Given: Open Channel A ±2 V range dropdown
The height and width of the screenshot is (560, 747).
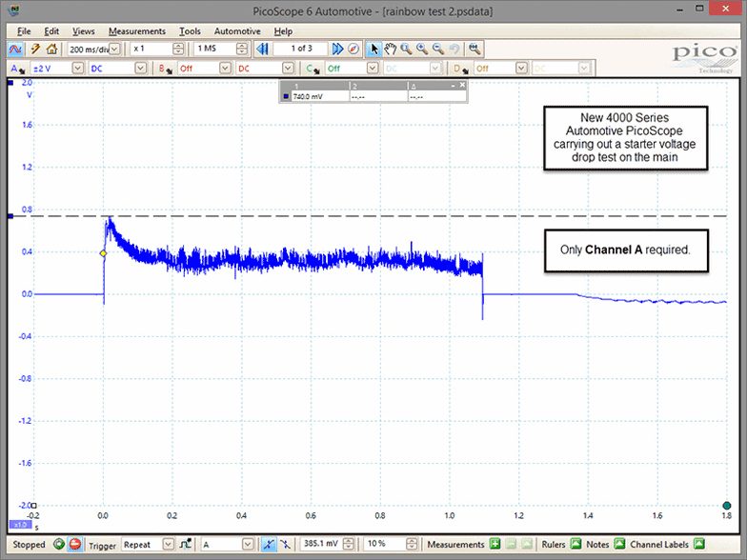Looking at the screenshot, I should 77,69.
